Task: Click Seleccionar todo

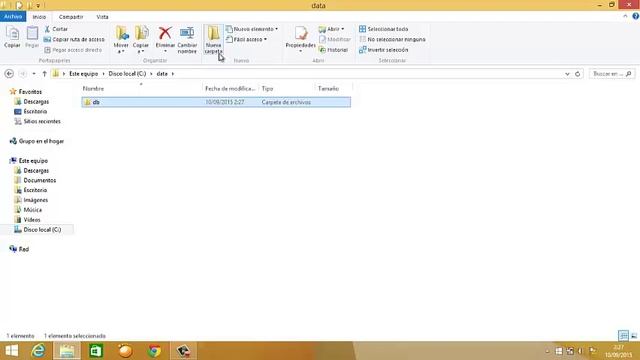Action: pyautogui.click(x=383, y=29)
